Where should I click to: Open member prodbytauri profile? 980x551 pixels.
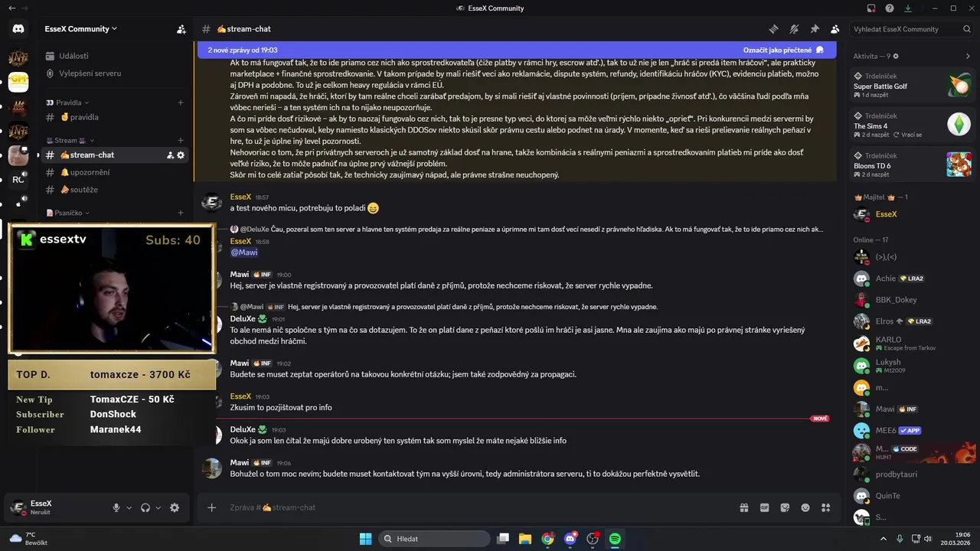click(x=913, y=474)
